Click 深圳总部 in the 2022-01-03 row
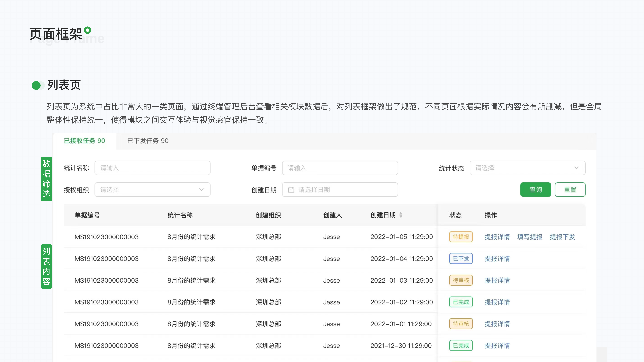The image size is (644, 362). pos(268,281)
